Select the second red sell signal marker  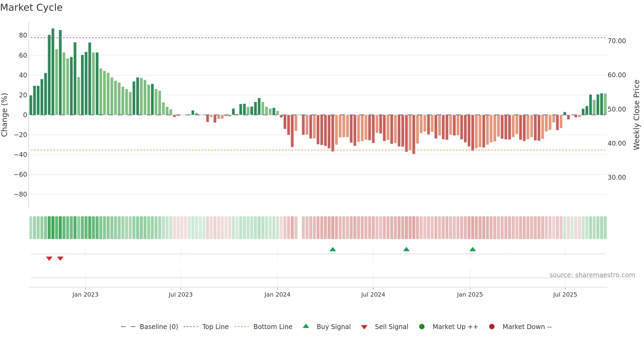(x=60, y=258)
